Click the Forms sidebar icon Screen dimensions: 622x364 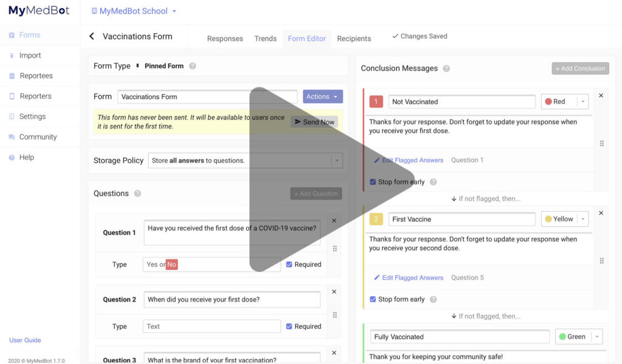click(12, 35)
